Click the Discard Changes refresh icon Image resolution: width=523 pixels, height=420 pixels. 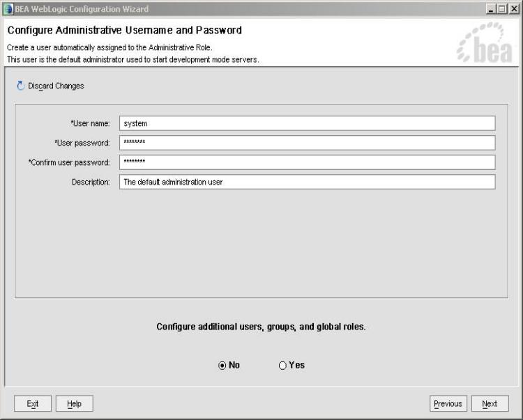[21, 86]
